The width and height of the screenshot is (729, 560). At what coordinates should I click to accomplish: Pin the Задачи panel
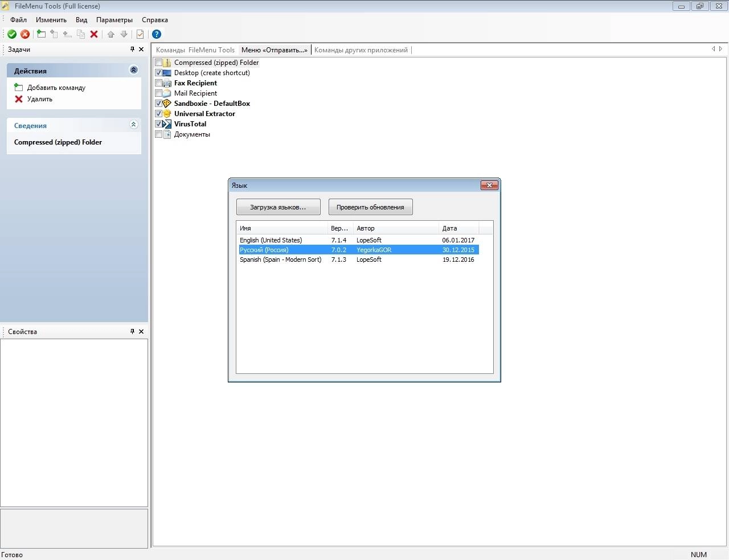132,50
